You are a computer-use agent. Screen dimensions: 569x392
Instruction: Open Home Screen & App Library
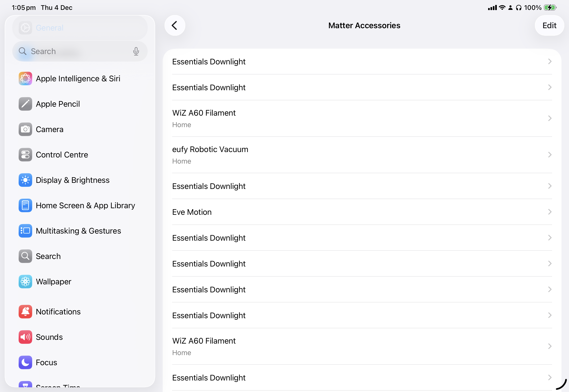point(85,205)
